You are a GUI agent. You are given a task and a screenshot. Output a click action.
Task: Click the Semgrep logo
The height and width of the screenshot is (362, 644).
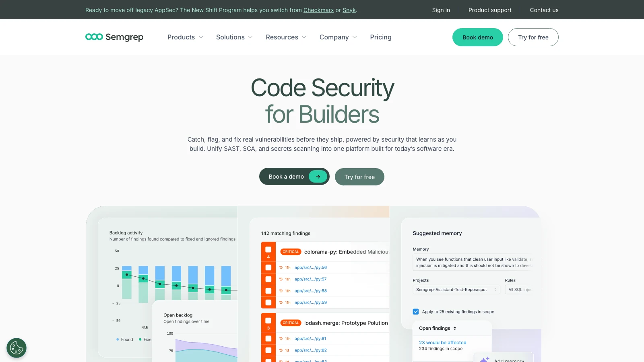coord(114,37)
